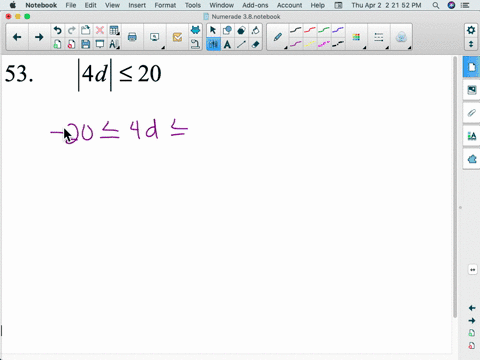Go to the previous page with the toolbar's left arrow

pyautogui.click(x=17, y=37)
